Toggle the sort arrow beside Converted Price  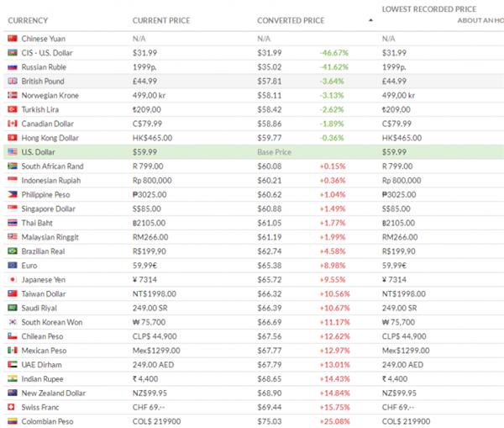click(370, 20)
